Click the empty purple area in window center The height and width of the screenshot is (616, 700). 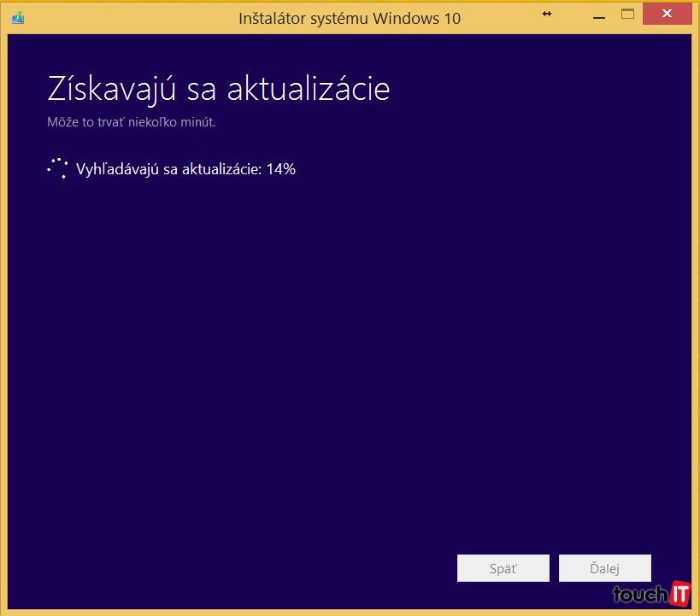coord(349,342)
